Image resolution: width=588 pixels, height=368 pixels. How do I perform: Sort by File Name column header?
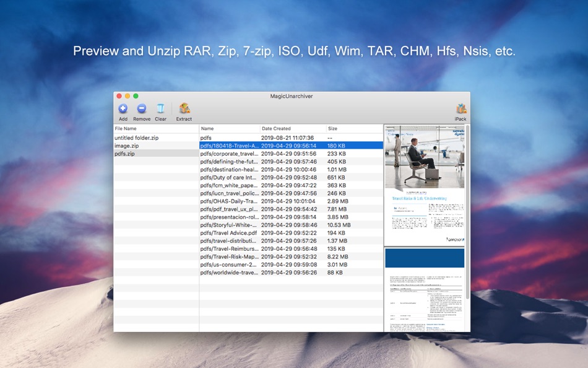tap(156, 128)
